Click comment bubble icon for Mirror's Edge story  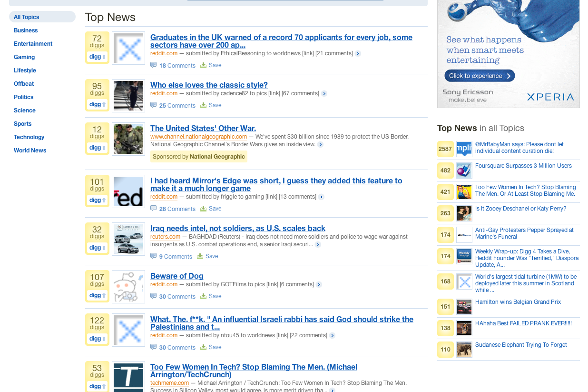[x=153, y=209]
